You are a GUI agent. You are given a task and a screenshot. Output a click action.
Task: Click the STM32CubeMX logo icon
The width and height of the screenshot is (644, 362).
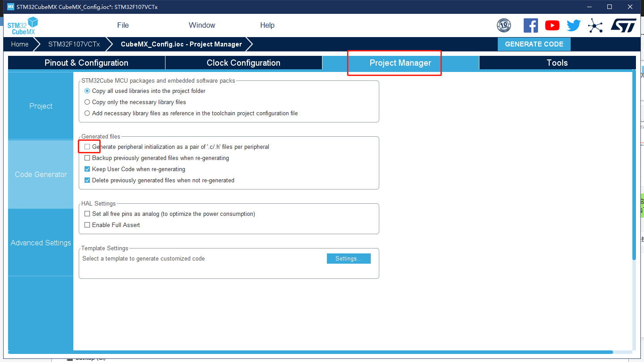[22, 25]
